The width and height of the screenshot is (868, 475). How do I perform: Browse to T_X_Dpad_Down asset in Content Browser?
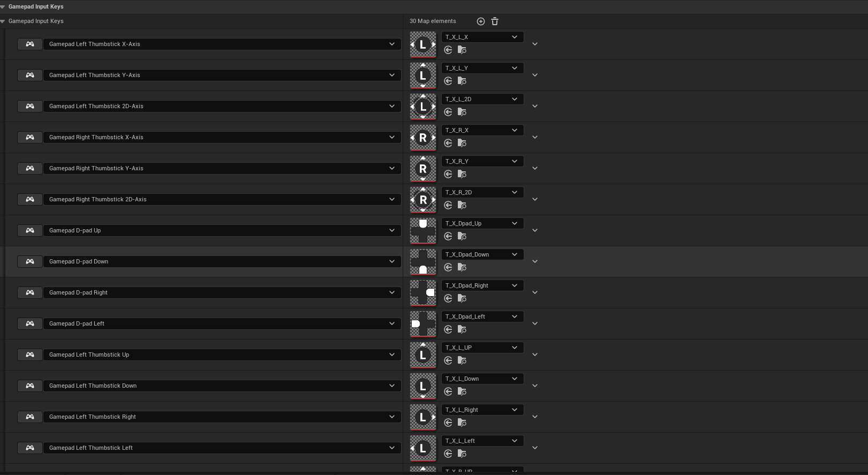pos(462,267)
